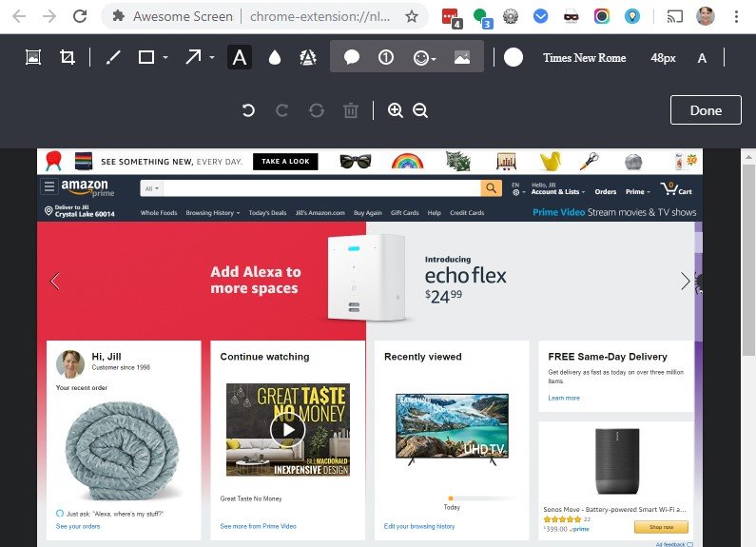Open the emoji sticker dropdown

(434, 59)
